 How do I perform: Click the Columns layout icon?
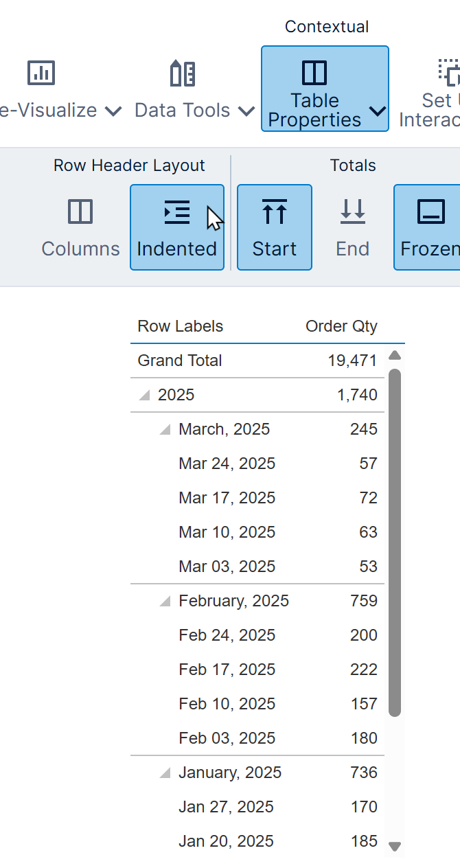[x=80, y=213]
